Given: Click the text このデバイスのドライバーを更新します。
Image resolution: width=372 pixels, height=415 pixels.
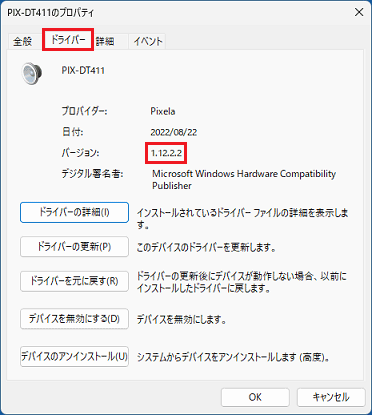Looking at the screenshot, I should (x=206, y=247).
